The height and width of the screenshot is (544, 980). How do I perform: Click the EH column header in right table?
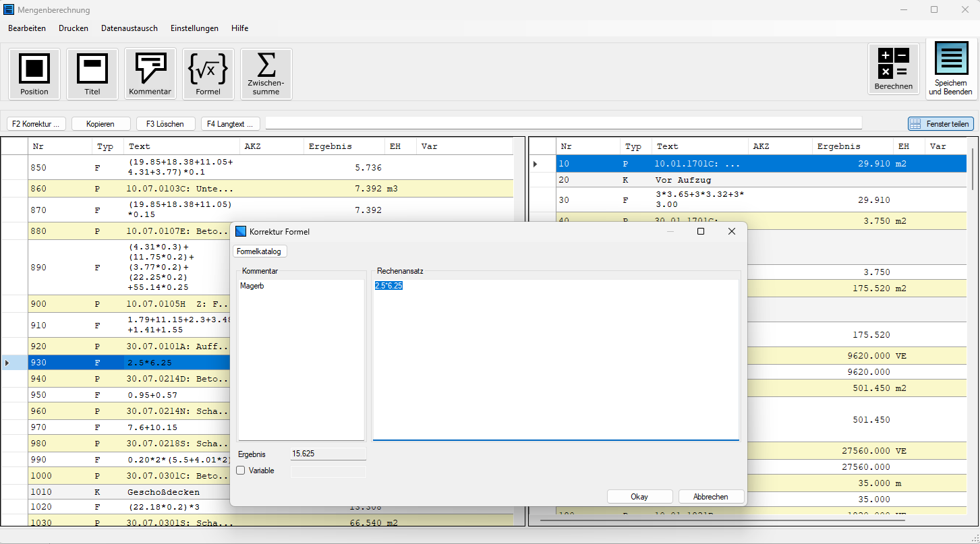coord(908,146)
